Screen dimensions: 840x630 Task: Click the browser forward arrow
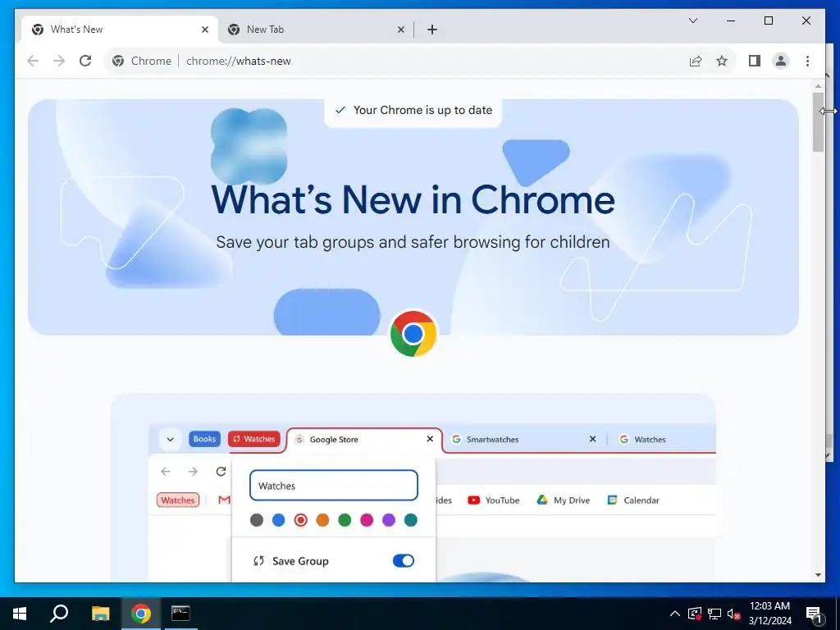[x=59, y=61]
